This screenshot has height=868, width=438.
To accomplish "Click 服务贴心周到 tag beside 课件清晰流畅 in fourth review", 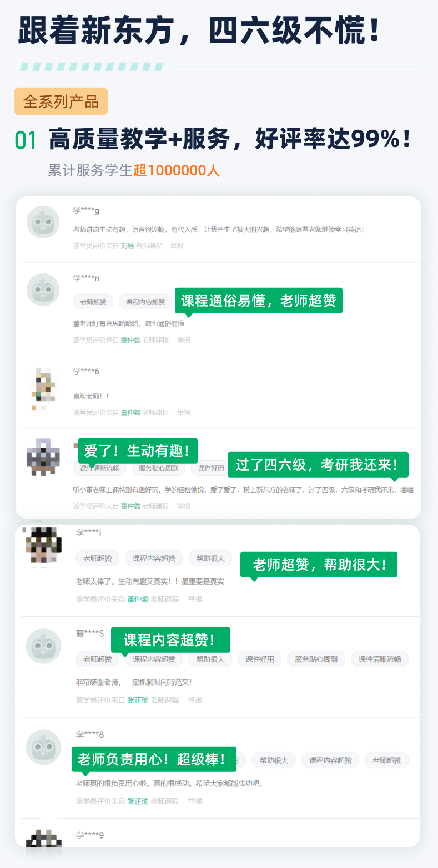I will (159, 468).
